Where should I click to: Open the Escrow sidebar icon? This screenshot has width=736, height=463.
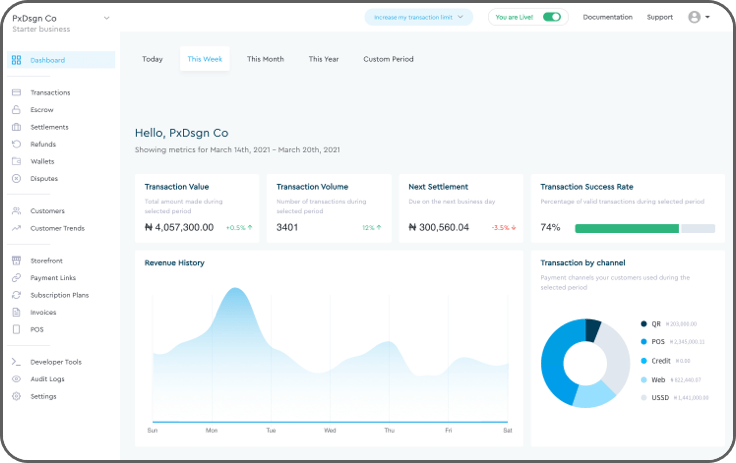point(16,110)
